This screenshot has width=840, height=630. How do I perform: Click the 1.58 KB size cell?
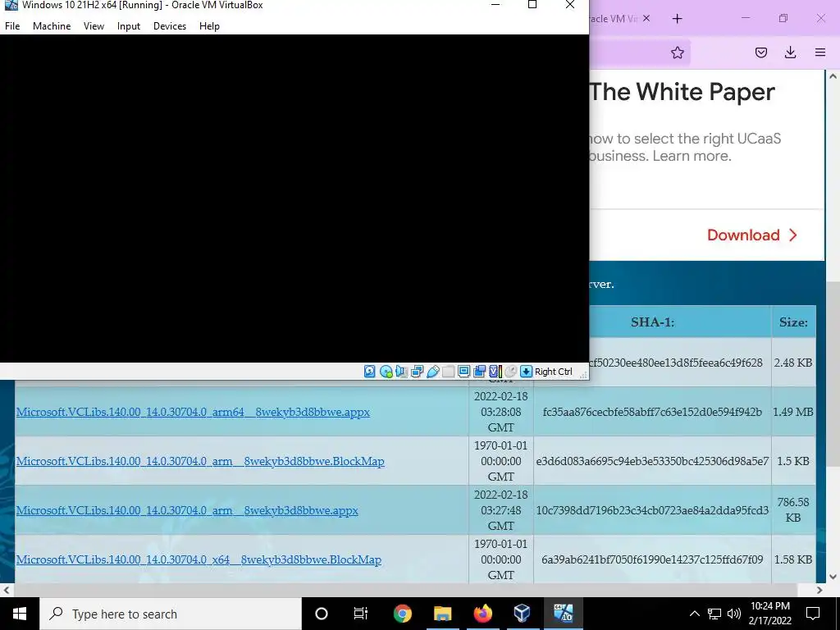tap(793, 559)
